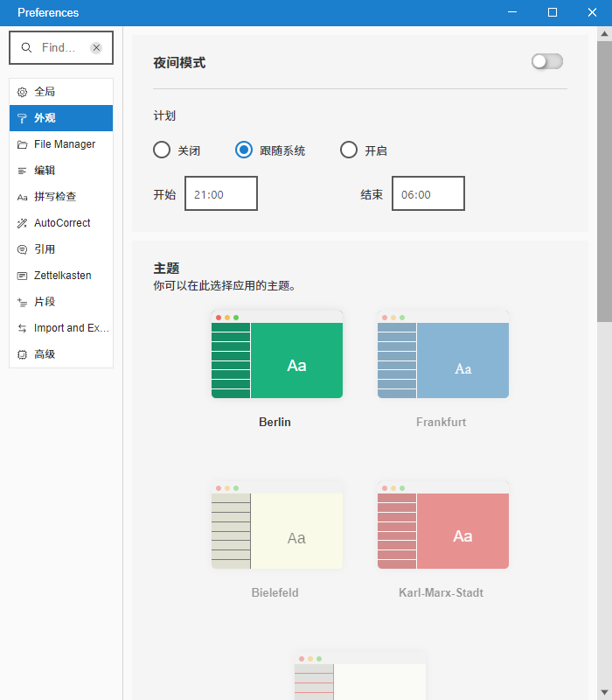612x700 pixels.
Task: Click the 编辑 lines icon in sidebar
Action: [x=23, y=171]
